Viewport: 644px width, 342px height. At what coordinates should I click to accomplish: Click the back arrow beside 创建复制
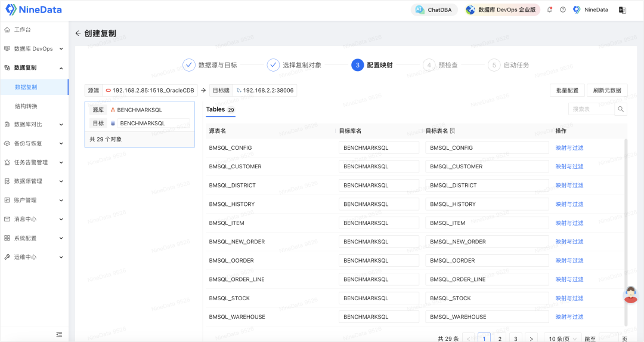[x=78, y=33]
